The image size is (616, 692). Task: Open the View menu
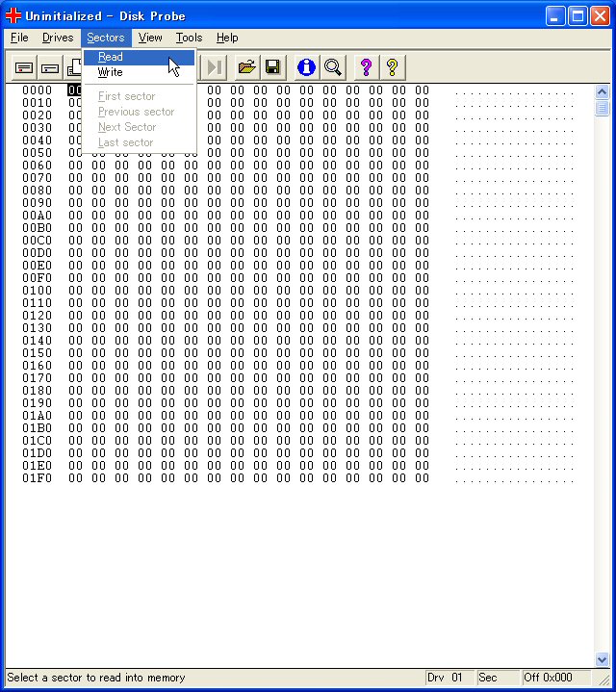pos(150,38)
